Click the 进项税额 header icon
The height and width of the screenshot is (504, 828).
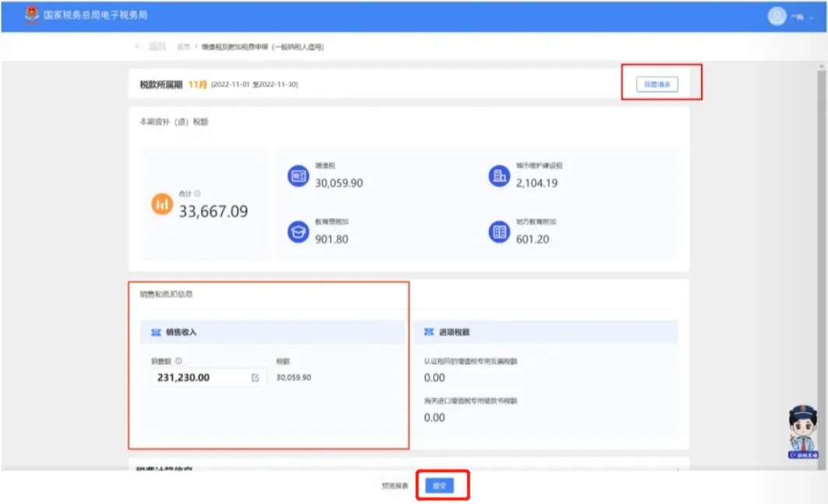click(428, 332)
